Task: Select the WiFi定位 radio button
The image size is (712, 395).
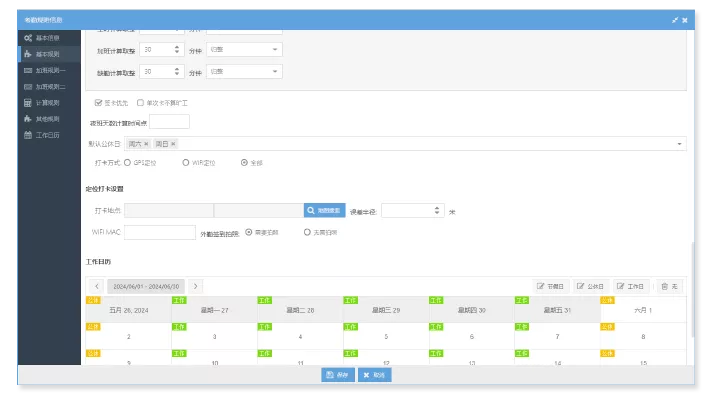Action: coord(186,162)
